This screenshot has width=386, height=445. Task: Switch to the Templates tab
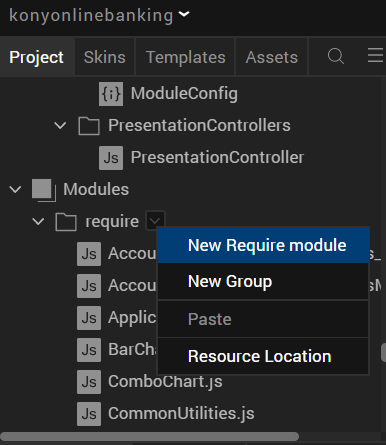tap(185, 57)
